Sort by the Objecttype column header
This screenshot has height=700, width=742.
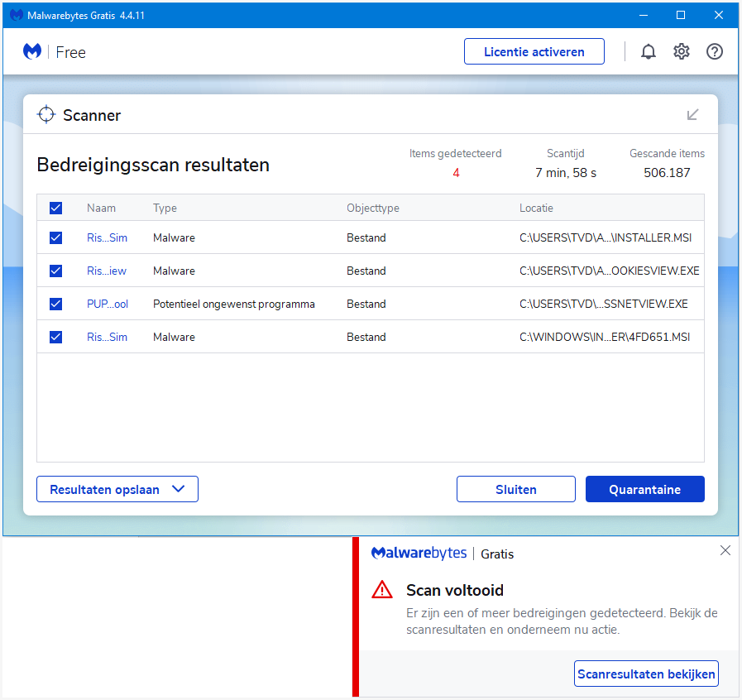(373, 208)
